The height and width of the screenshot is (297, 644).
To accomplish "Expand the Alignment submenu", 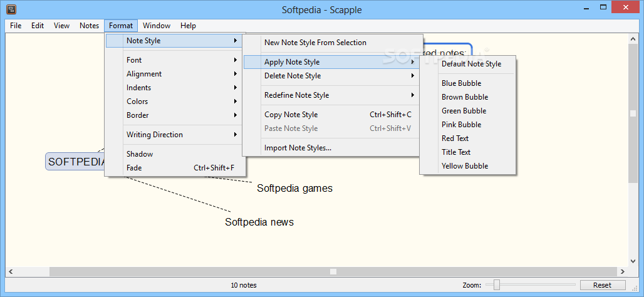I will click(175, 74).
